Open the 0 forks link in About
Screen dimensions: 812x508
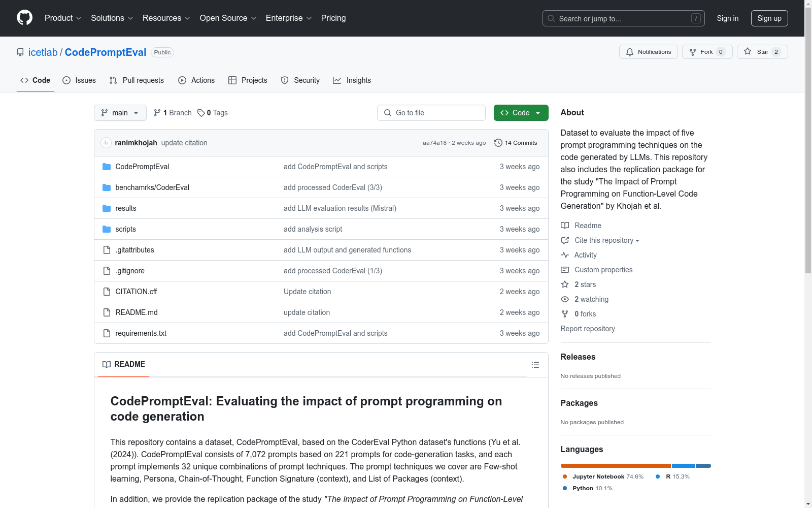click(585, 314)
